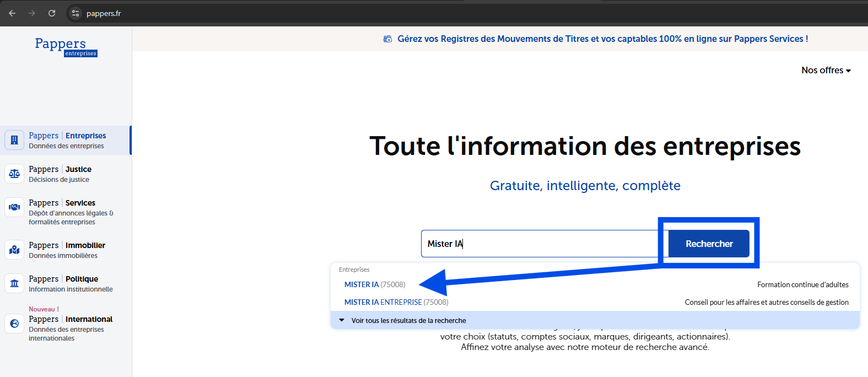868x377 pixels.
Task: Click the Pappers entreprises logo
Action: pyautogui.click(x=66, y=46)
